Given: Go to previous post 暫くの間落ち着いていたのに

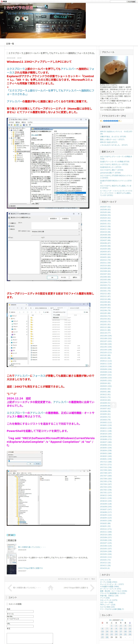Looking at the screenshot, I should pos(27,588).
